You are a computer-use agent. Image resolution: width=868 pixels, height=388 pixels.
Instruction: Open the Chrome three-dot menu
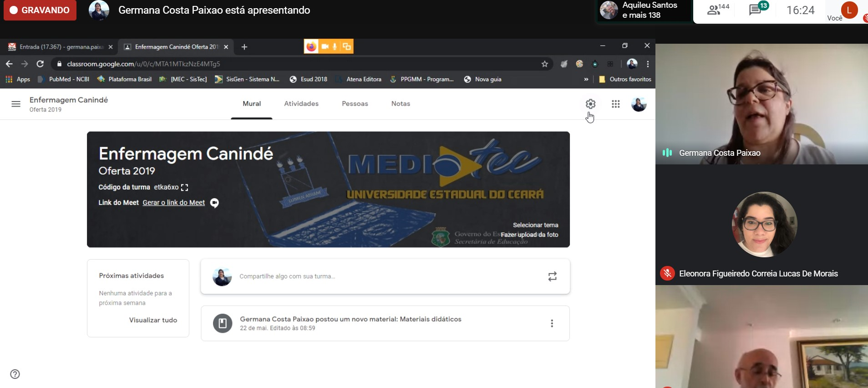point(648,64)
